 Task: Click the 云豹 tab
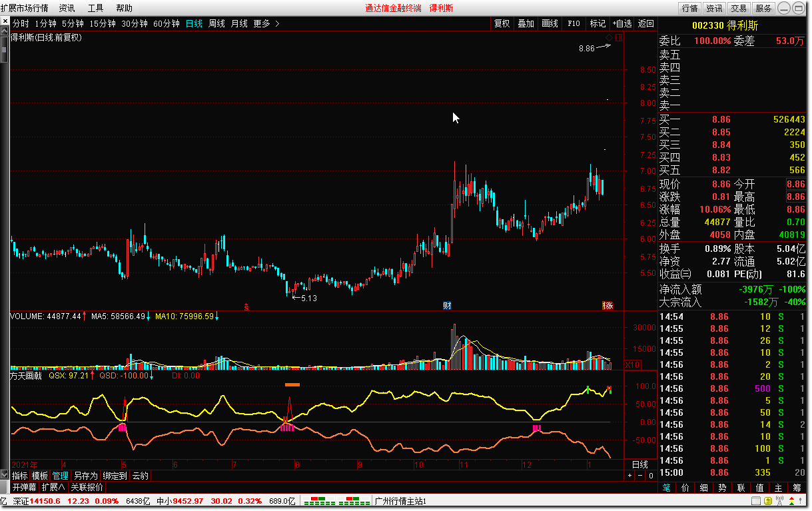pos(140,476)
